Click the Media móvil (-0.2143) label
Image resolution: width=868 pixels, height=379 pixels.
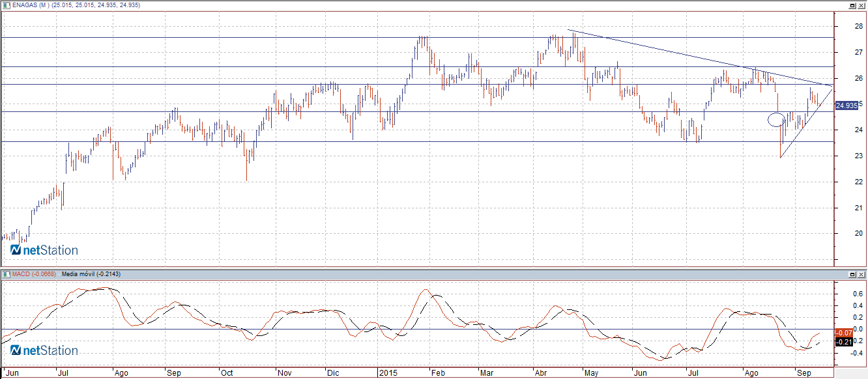[x=91, y=274]
